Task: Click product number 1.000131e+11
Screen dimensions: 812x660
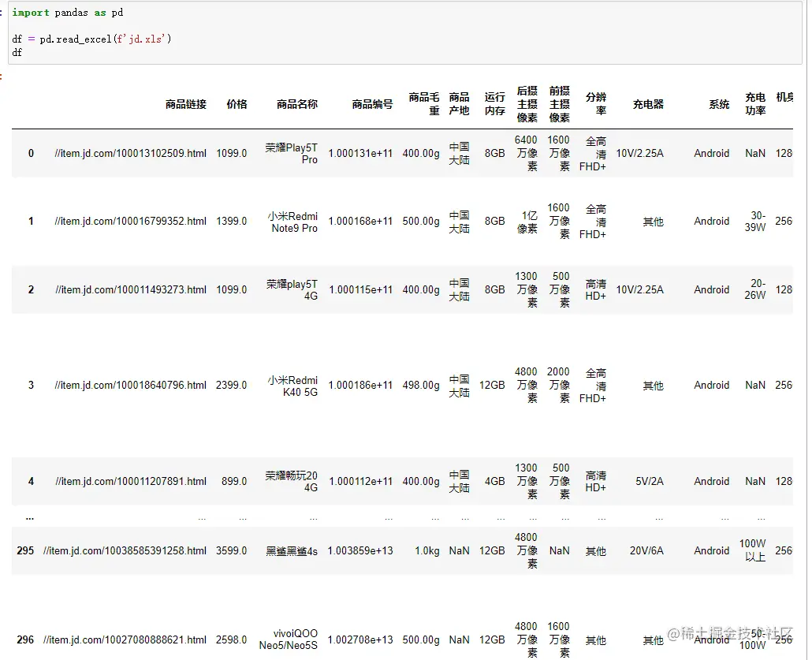Action: click(x=360, y=153)
